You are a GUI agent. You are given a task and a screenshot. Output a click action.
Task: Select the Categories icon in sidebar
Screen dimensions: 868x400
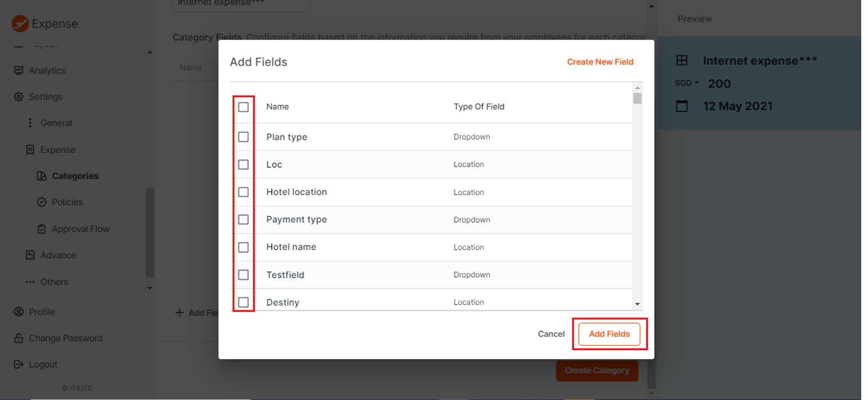pyautogui.click(x=41, y=176)
